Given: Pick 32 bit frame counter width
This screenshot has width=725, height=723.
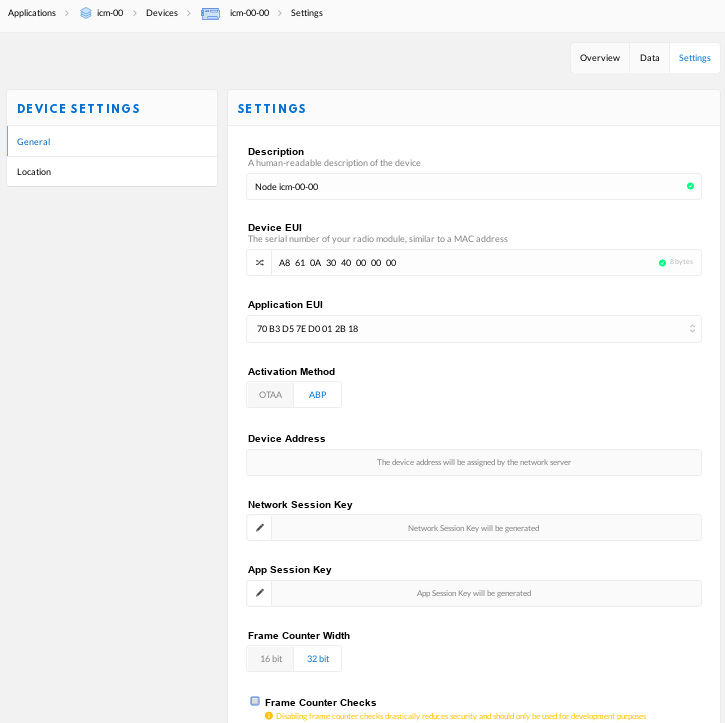Looking at the screenshot, I should point(317,659).
